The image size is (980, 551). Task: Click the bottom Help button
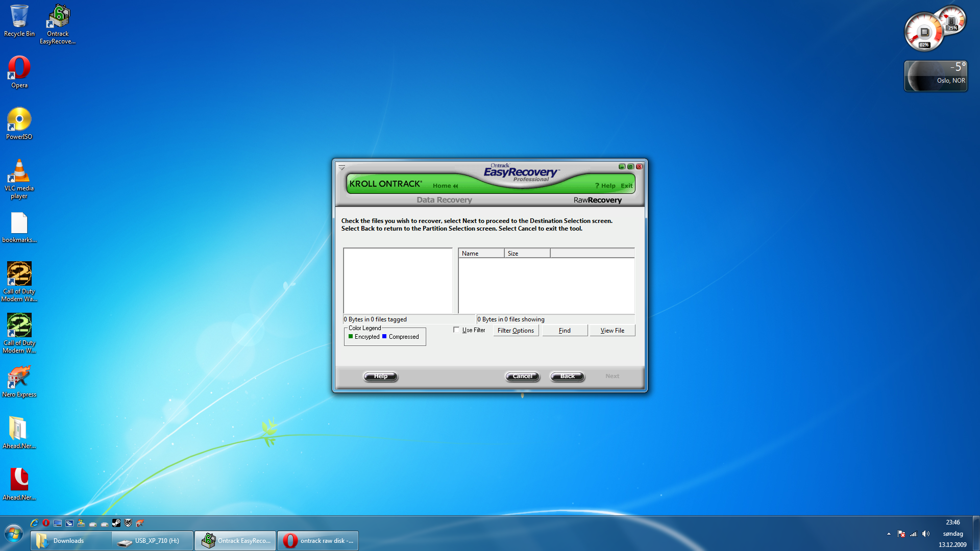(x=381, y=377)
